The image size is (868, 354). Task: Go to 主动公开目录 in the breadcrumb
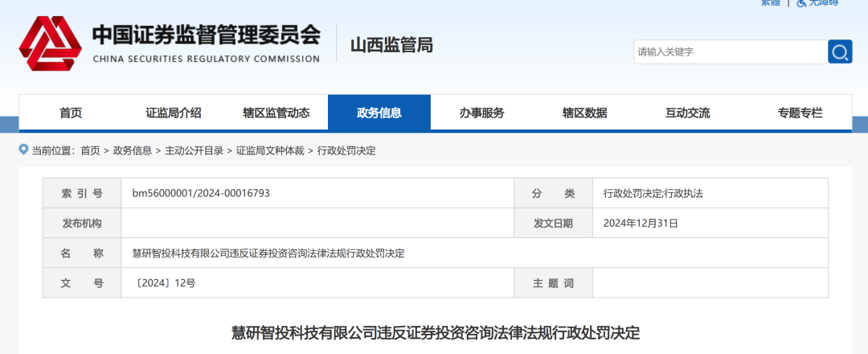click(x=194, y=150)
